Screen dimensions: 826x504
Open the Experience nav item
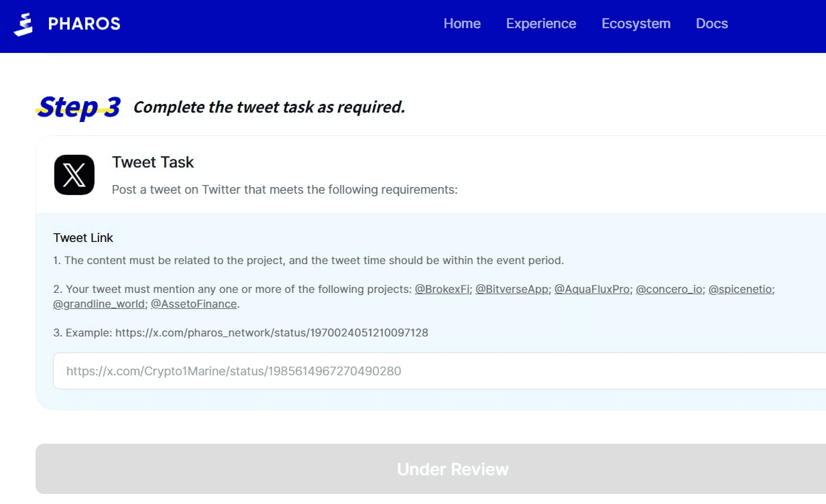coord(541,23)
